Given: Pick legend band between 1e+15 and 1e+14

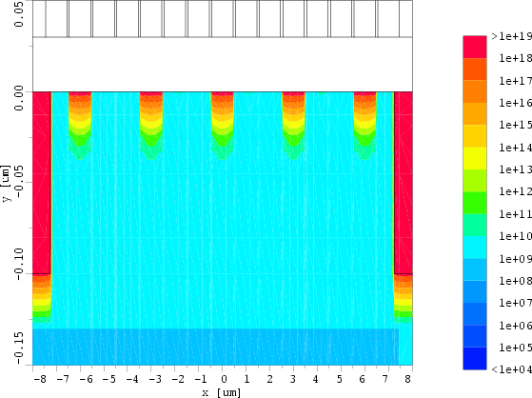Looking at the screenshot, I should tap(475, 136).
